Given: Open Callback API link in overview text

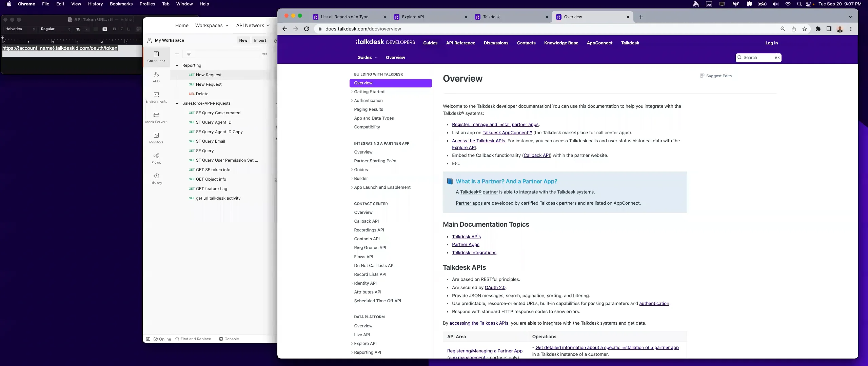Looking at the screenshot, I should coord(537,156).
